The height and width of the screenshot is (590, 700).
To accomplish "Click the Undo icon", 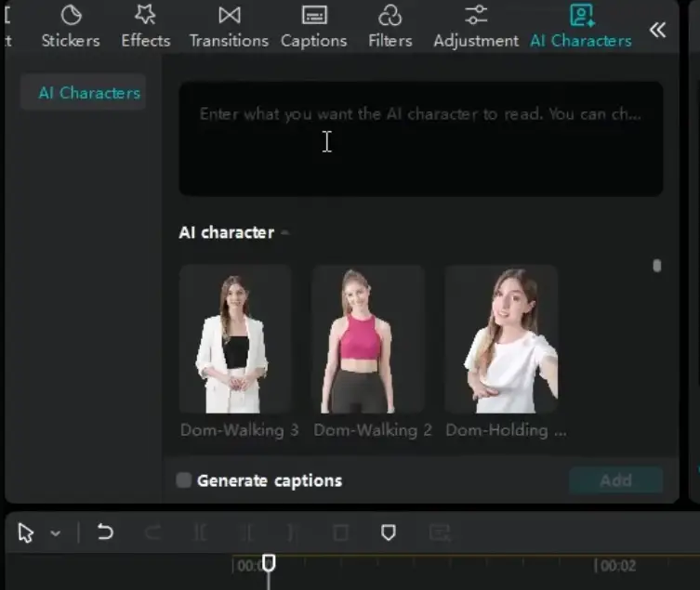I will tap(105, 532).
